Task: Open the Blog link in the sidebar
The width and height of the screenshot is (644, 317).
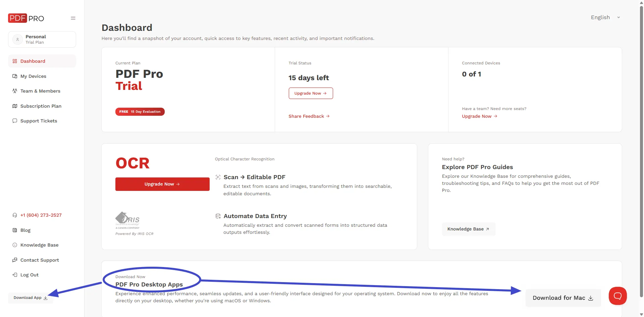Action: click(25, 230)
